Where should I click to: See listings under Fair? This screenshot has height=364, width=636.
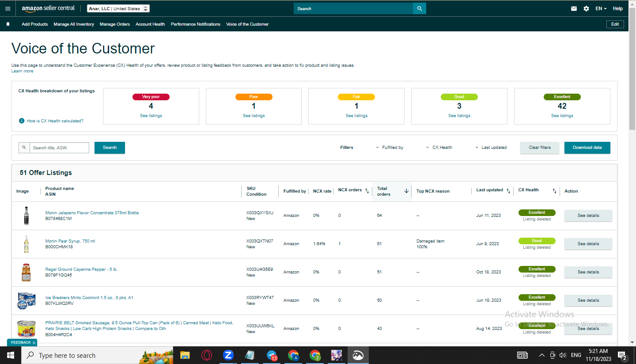tap(356, 116)
